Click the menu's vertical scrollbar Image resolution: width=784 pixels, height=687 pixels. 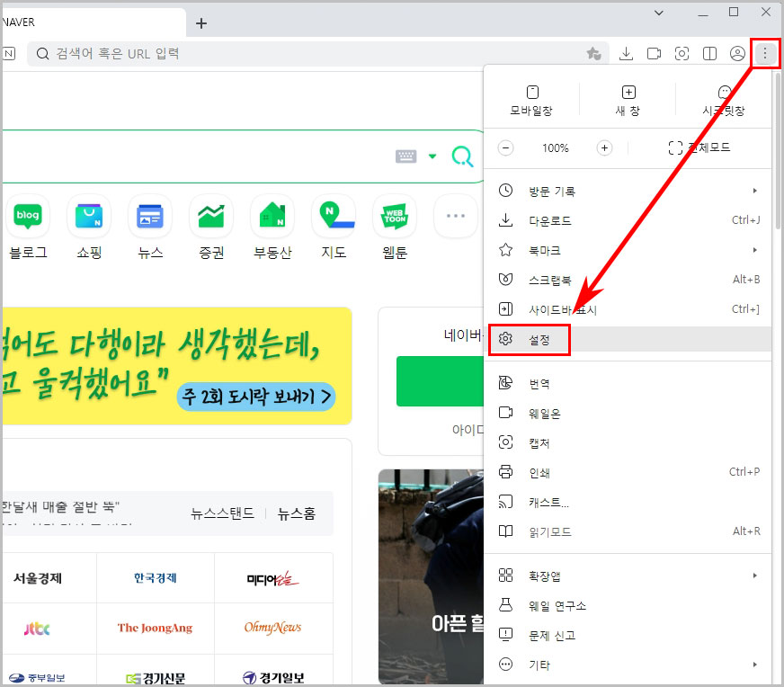pyautogui.click(x=777, y=150)
